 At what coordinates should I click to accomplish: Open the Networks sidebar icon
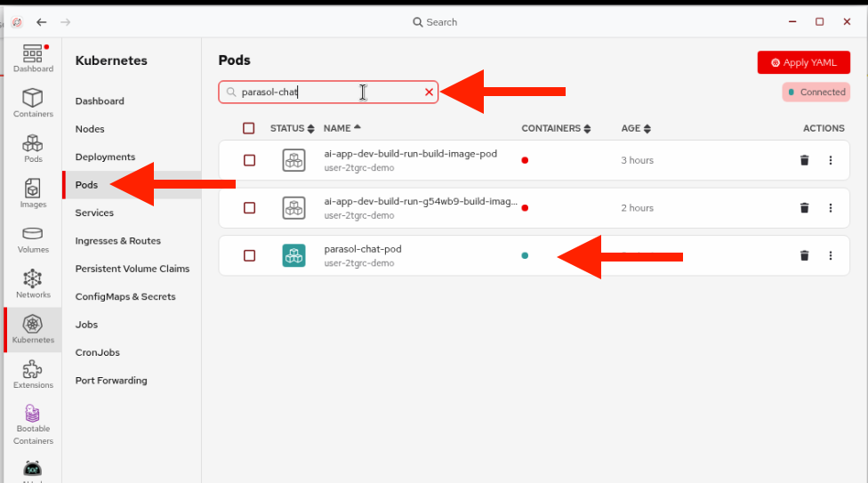click(x=33, y=283)
